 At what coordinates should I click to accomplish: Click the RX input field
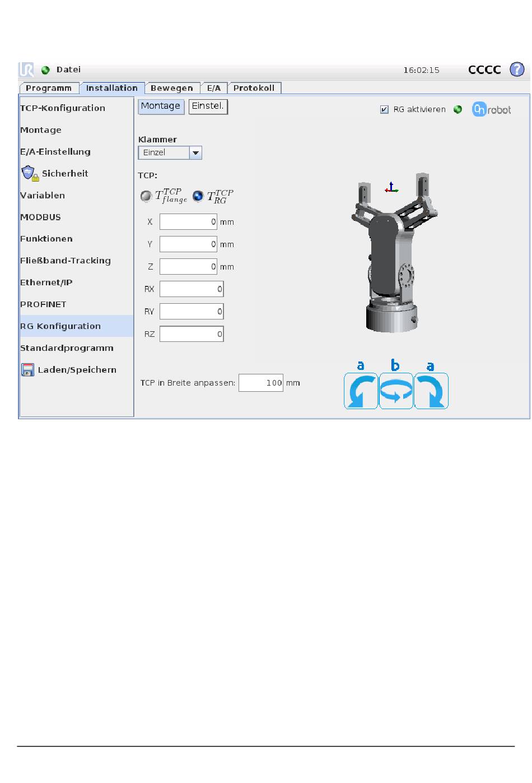(192, 289)
